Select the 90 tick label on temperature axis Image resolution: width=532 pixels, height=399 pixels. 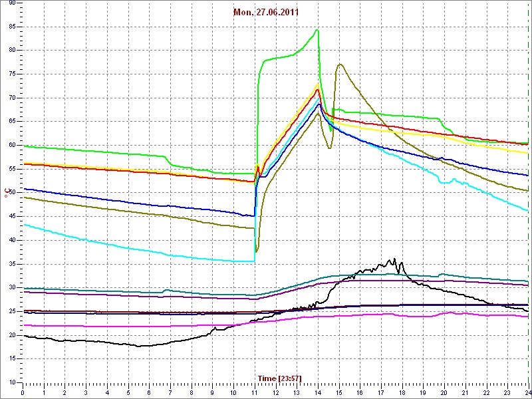pyautogui.click(x=11, y=3)
